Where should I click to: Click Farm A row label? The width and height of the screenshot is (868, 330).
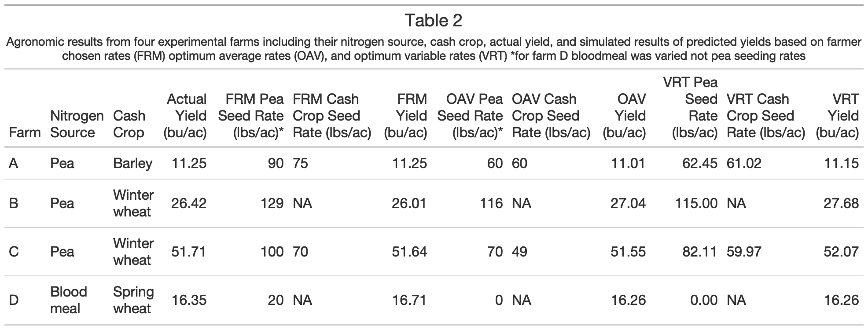[14, 163]
